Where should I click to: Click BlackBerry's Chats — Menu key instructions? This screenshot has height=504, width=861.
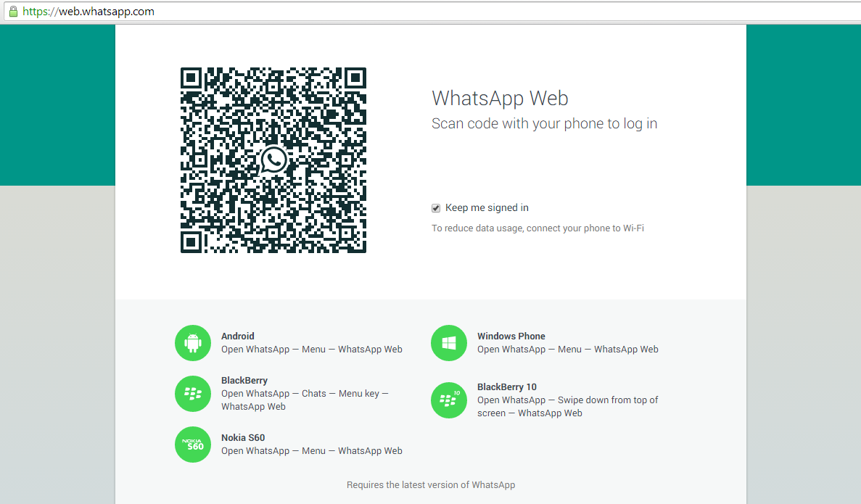click(x=305, y=400)
